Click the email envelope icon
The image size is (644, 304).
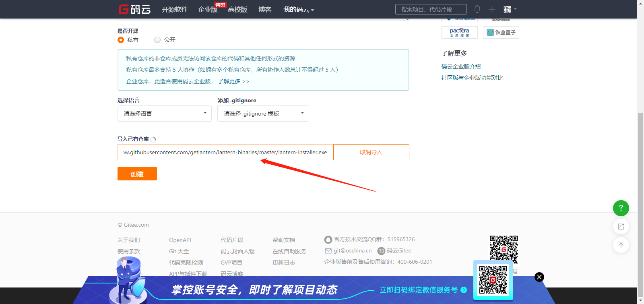point(328,251)
